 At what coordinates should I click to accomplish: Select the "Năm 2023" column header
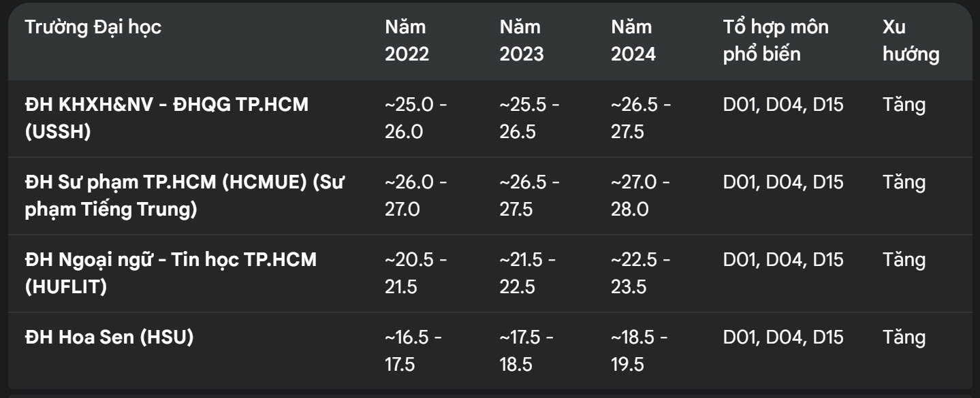point(522,41)
